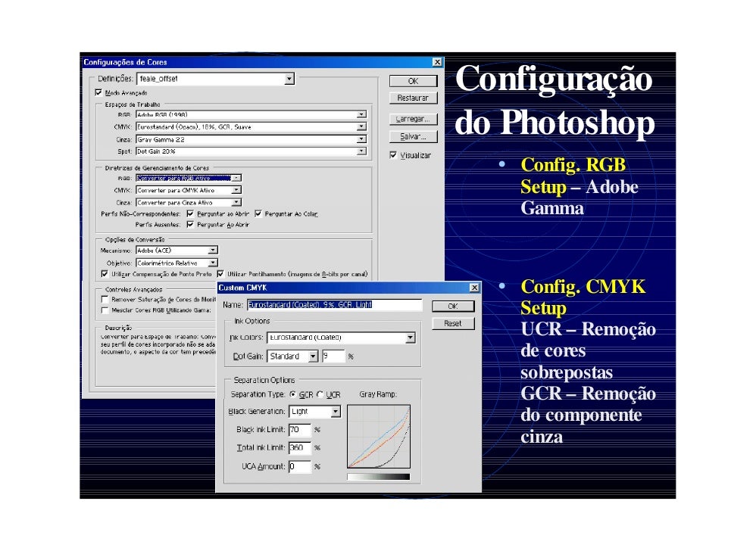The image size is (756, 551).
Task: Open the Ink Colors Eurostandard (Coated) dropdown
Action: (x=342, y=338)
